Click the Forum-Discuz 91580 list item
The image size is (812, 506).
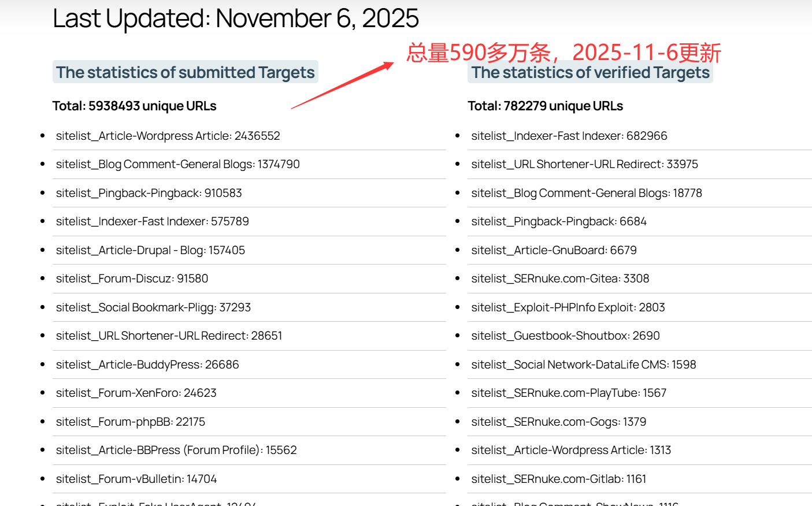click(132, 278)
